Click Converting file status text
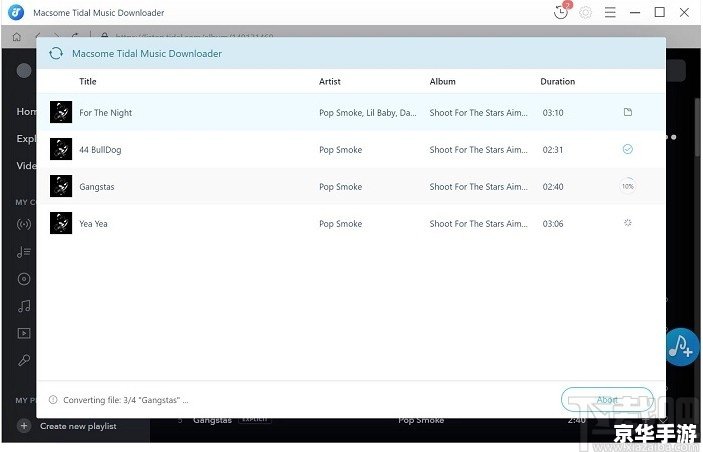 point(126,400)
